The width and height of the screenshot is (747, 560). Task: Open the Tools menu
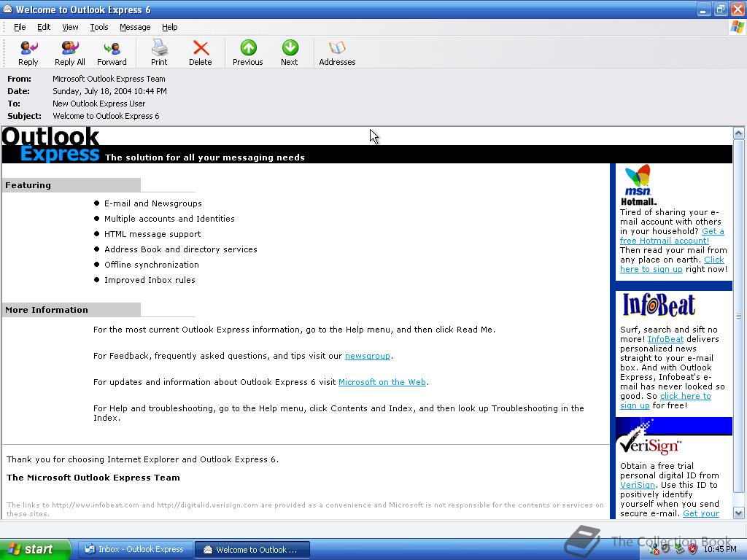coord(99,27)
